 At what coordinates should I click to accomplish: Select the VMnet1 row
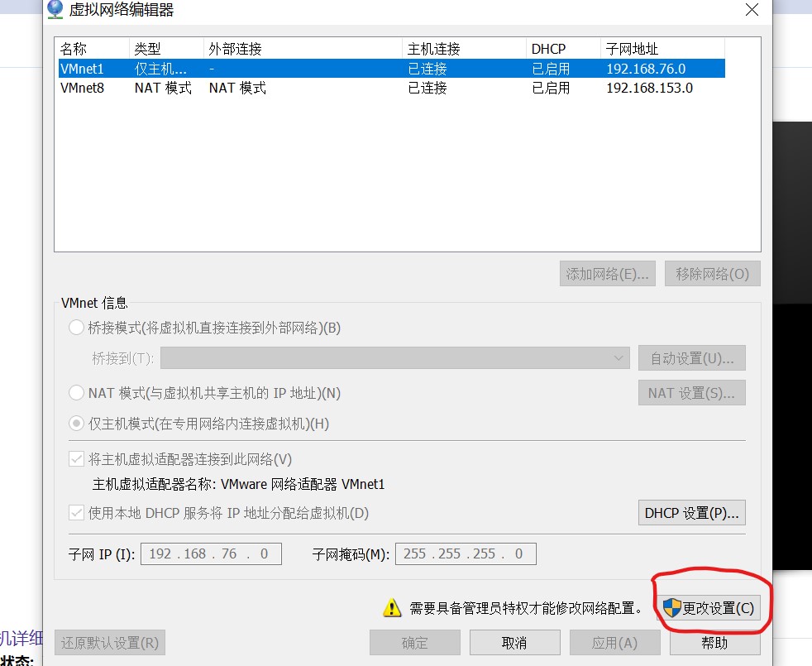tap(389, 69)
